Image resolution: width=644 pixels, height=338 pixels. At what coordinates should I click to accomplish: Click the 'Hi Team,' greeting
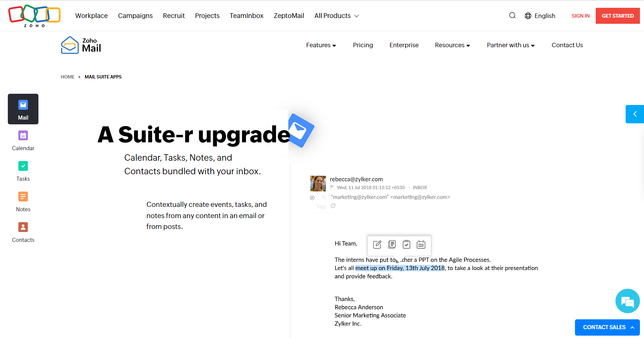346,244
